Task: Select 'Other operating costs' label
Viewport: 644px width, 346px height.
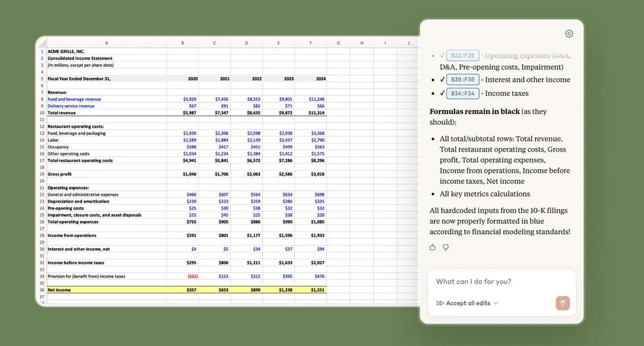Action: (107, 154)
